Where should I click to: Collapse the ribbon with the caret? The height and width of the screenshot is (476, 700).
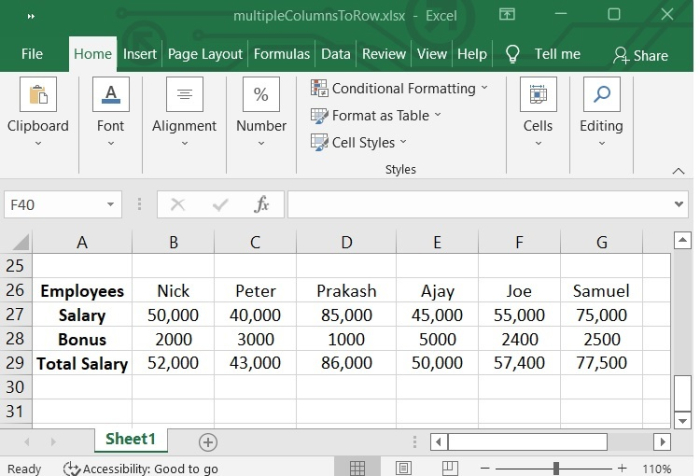(x=678, y=171)
